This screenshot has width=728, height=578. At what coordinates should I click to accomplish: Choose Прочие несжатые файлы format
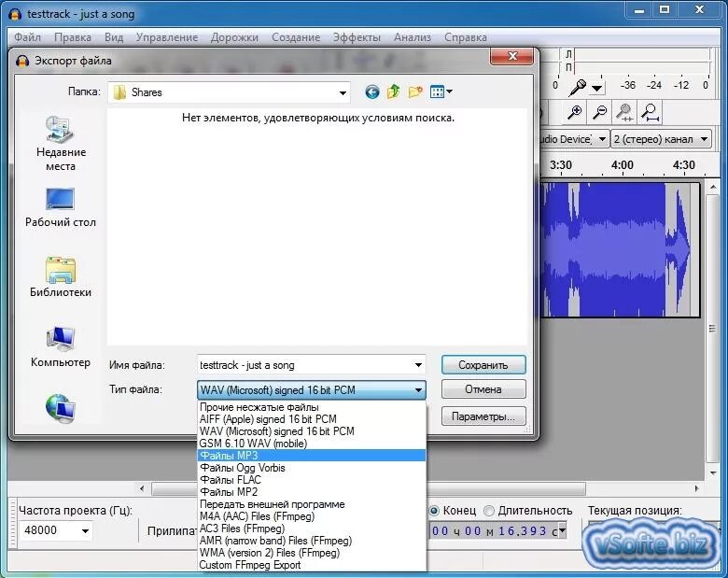[312, 407]
